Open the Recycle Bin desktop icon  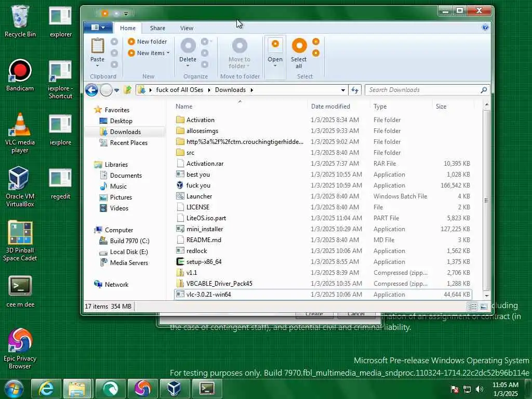(20, 21)
